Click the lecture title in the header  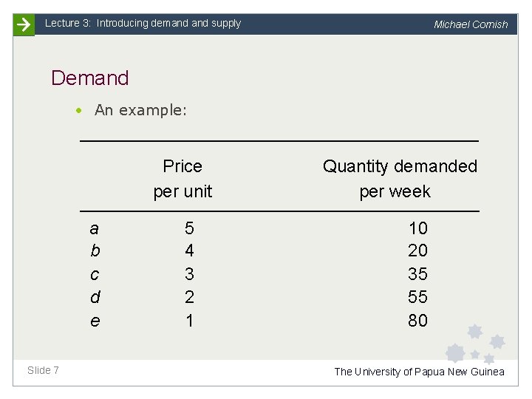(x=143, y=24)
